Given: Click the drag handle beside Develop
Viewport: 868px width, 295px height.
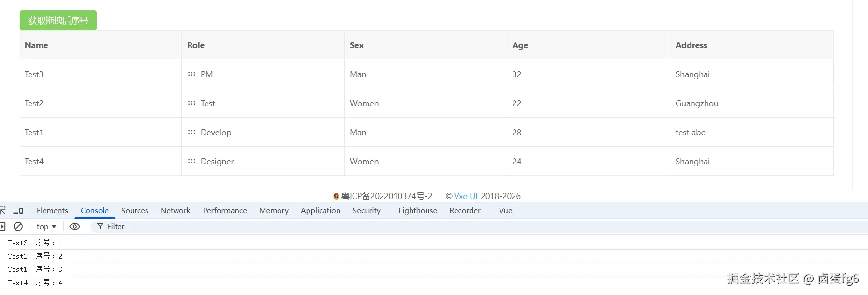Looking at the screenshot, I should (191, 132).
